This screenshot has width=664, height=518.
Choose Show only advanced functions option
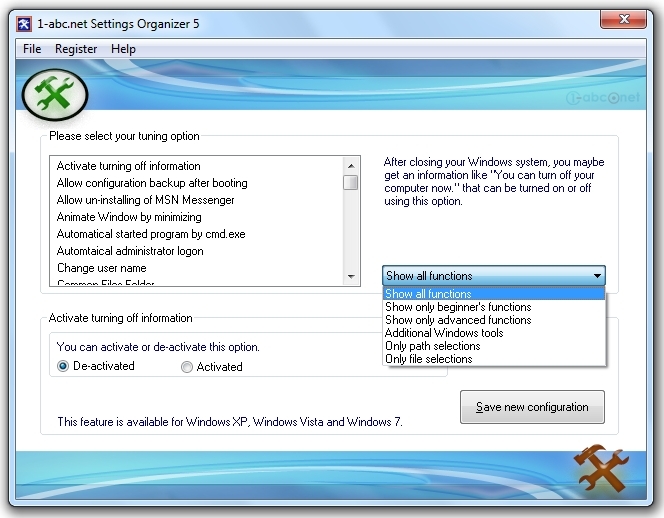click(x=458, y=320)
